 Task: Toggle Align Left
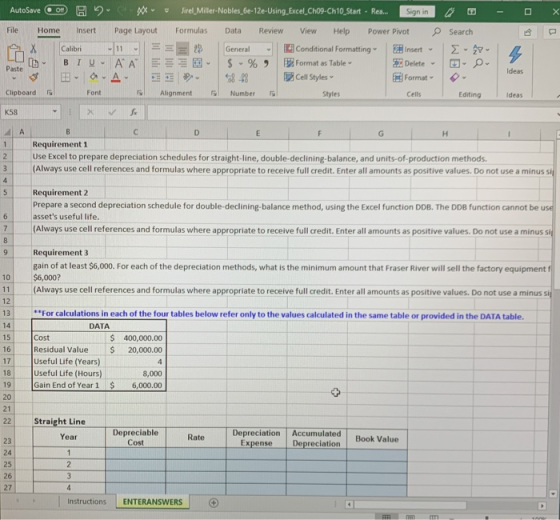pos(156,63)
